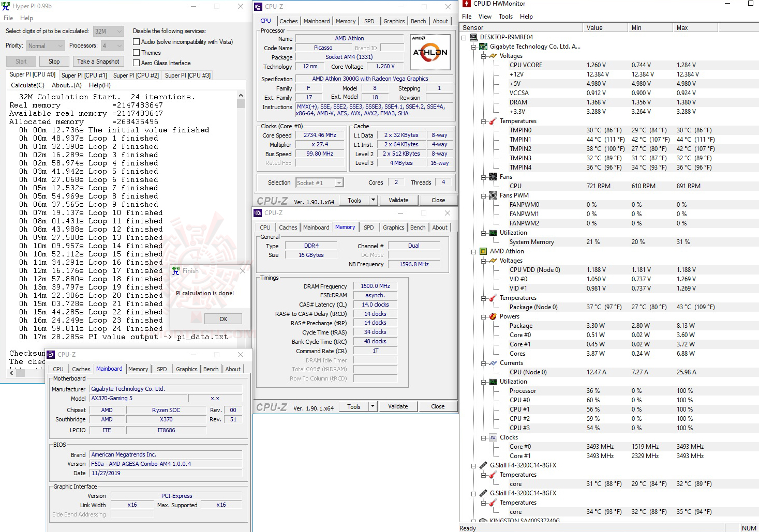The image size is (759, 532).
Task: Click the Fans icon under Gigabyte Technology
Action: pos(493,177)
